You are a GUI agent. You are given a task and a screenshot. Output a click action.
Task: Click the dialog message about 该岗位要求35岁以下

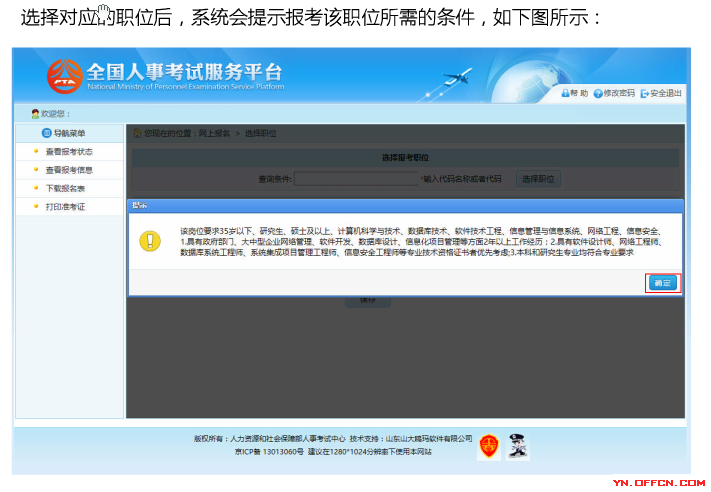(421, 242)
